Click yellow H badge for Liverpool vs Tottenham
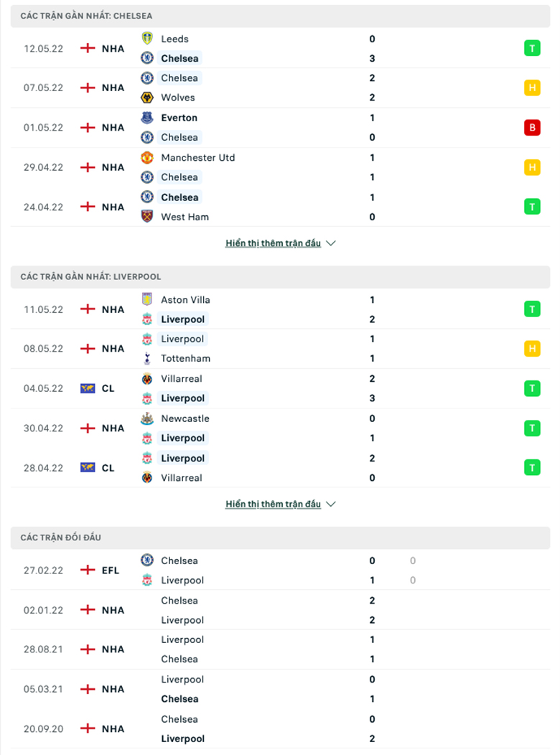Screen dimensions: 560x755 tap(532, 349)
